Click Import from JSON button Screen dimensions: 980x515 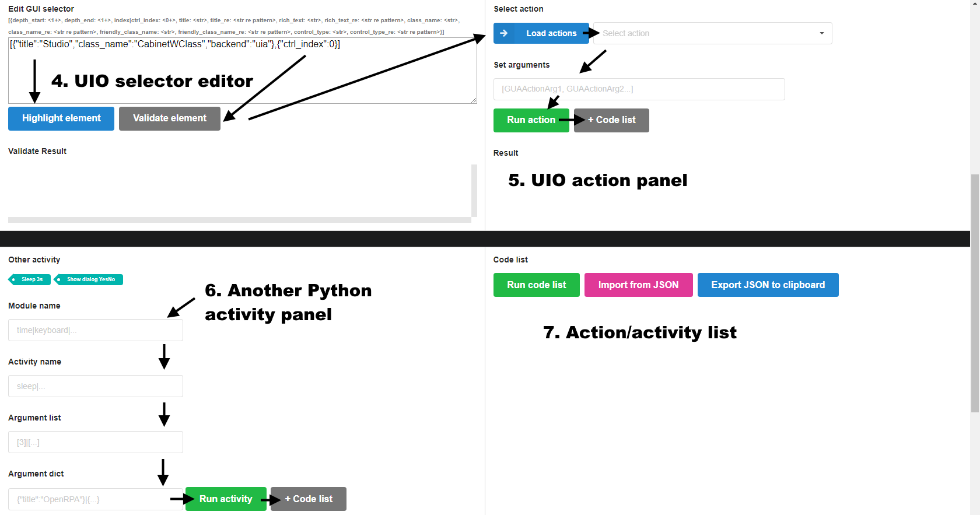[638, 285]
